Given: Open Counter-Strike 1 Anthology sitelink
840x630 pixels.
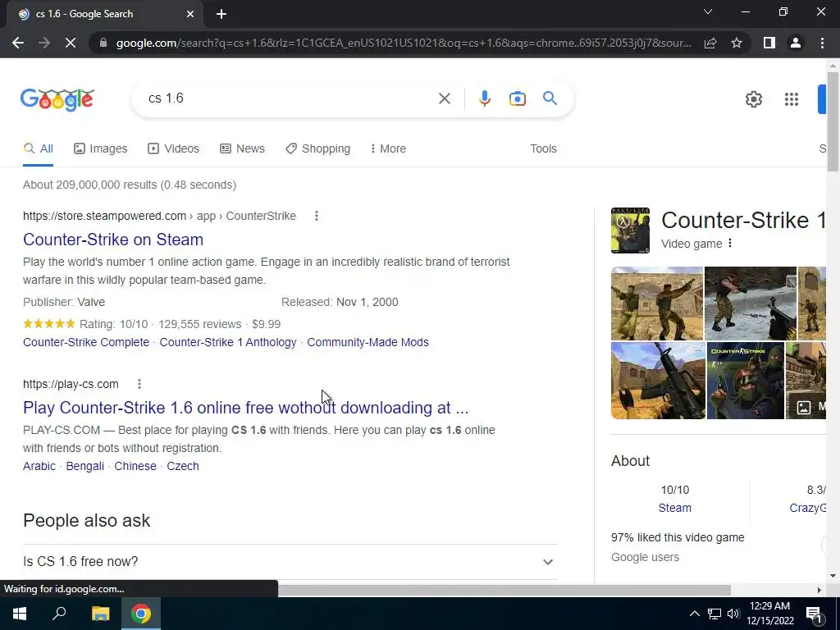Looking at the screenshot, I should pyautogui.click(x=228, y=342).
